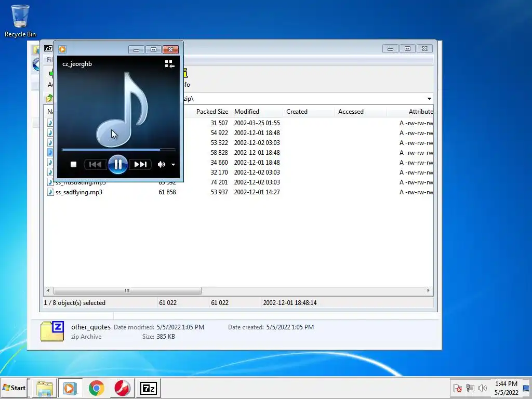This screenshot has height=399, width=532.
Task: Close the 7-Zip window
Action: 424,49
